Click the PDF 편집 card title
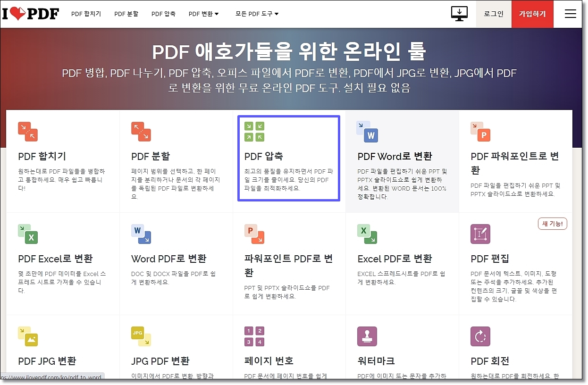 pos(490,259)
